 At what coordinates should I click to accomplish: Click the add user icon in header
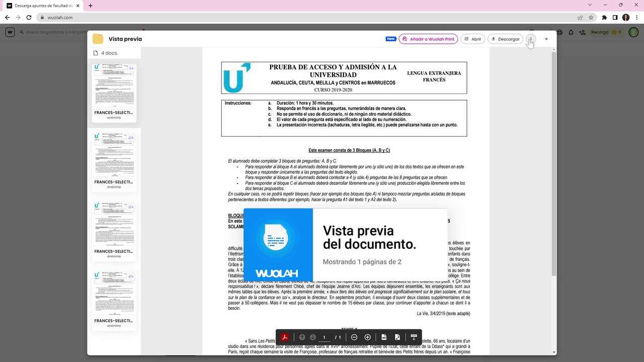pos(582,32)
